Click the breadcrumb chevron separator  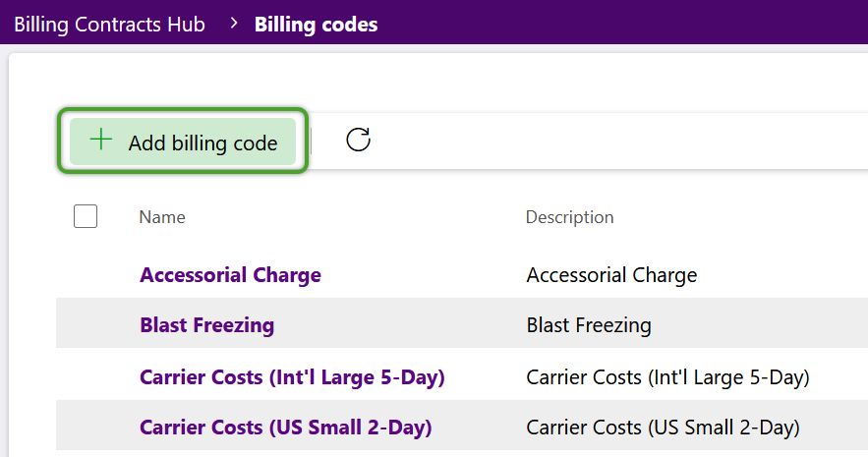pyautogui.click(x=234, y=24)
